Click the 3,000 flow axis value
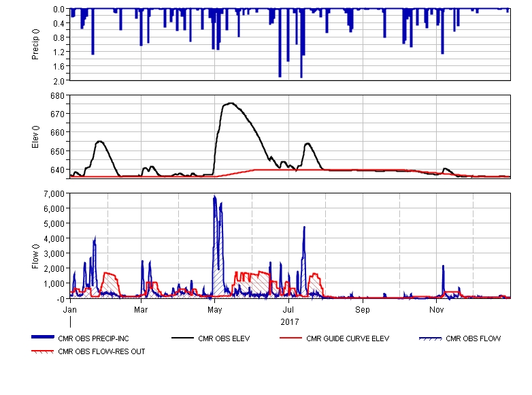532x395 pixels. 54,254
